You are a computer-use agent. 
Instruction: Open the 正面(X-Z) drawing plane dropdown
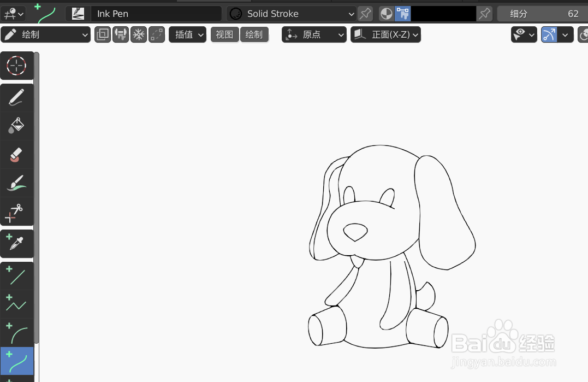click(386, 34)
